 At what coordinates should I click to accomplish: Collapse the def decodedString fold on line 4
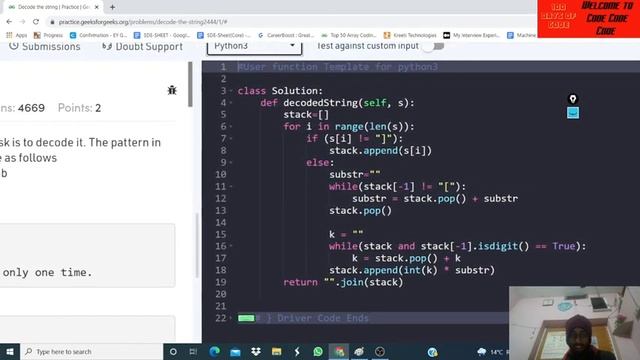231,103
